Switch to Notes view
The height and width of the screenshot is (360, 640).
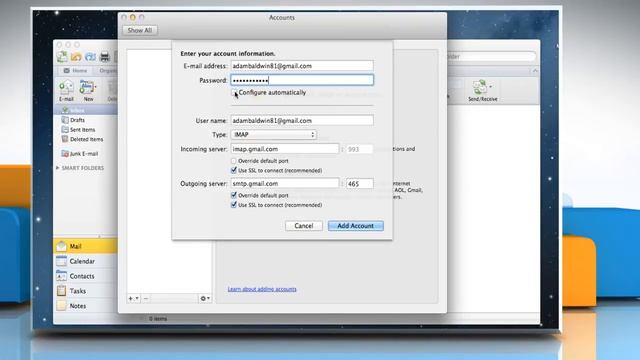tap(85, 306)
